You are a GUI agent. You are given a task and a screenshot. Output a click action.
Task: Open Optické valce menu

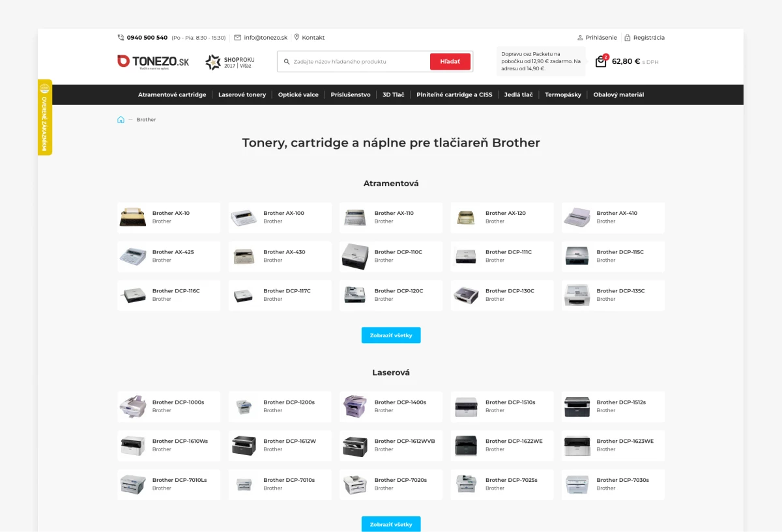pos(298,95)
